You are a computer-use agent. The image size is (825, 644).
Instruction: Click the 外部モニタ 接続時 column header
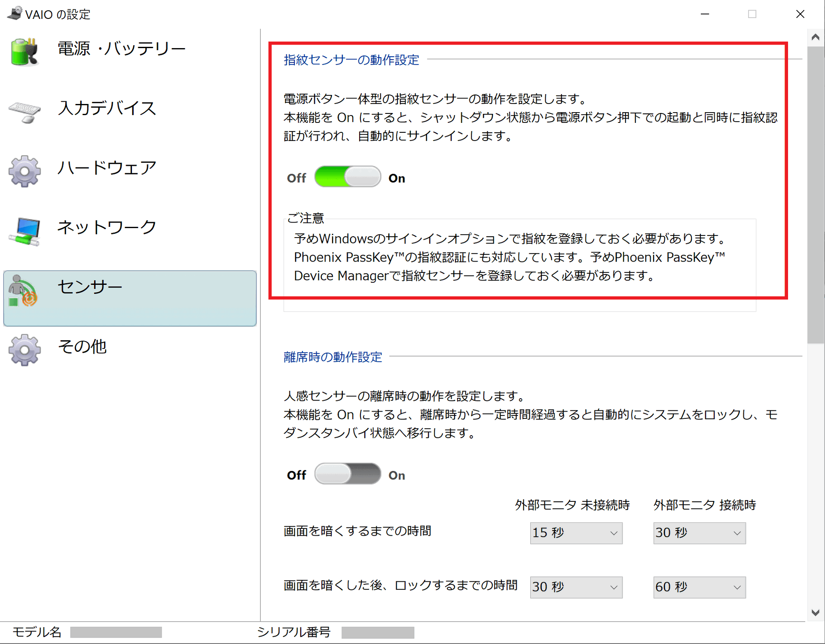click(x=705, y=505)
